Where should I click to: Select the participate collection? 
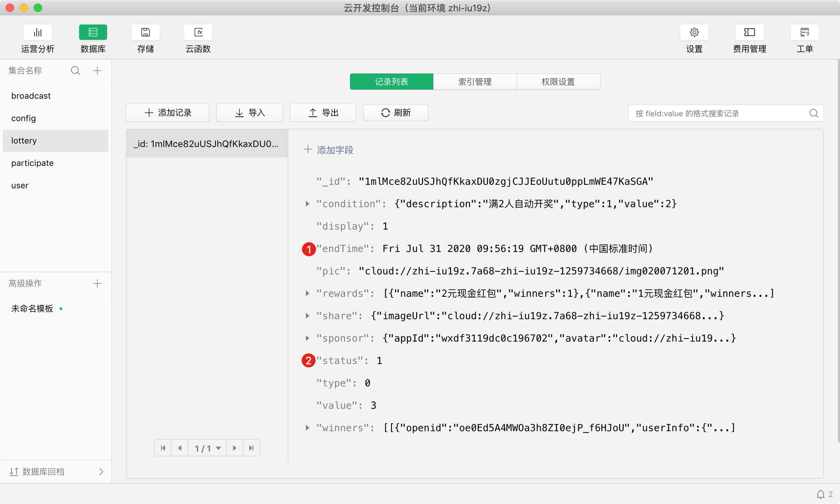click(x=56, y=163)
